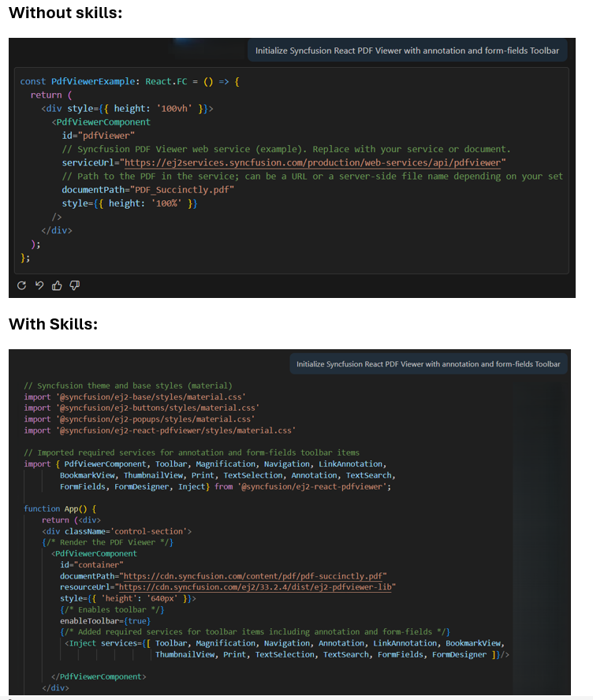The width and height of the screenshot is (593, 700).
Task: Click the '// Syncfusion PDF Viewer web service' comment
Action: (x=285, y=149)
